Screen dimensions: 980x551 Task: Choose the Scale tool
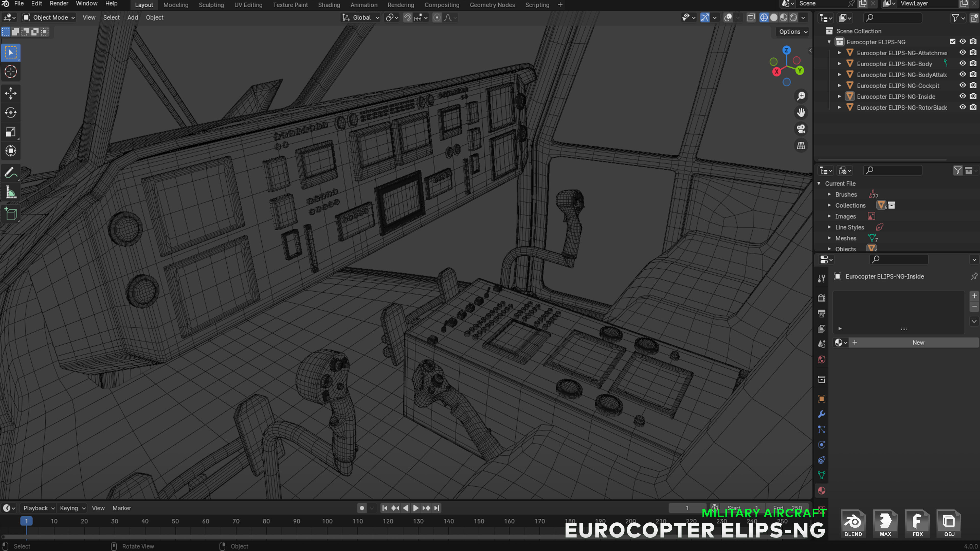11,132
